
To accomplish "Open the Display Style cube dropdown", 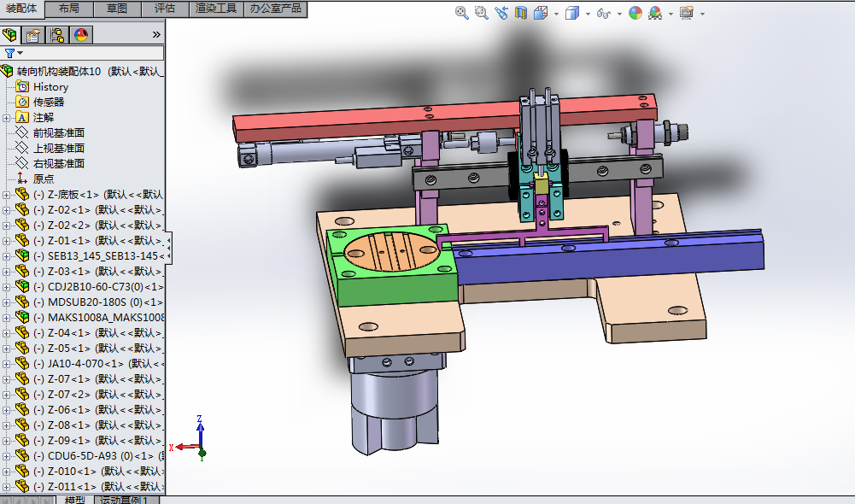I will (x=587, y=14).
